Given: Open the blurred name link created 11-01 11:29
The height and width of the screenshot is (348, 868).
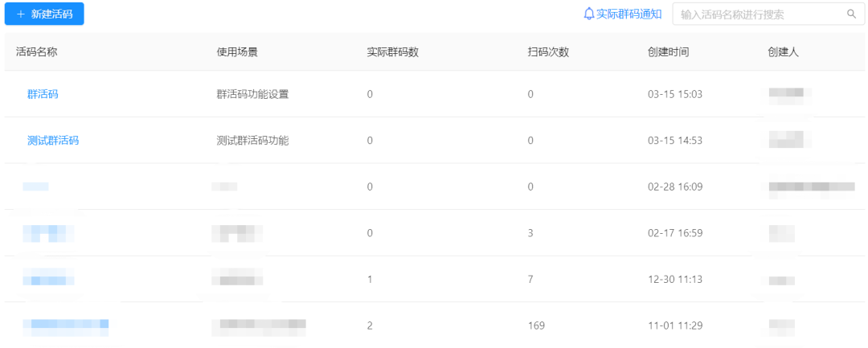Looking at the screenshot, I should pos(65,325).
